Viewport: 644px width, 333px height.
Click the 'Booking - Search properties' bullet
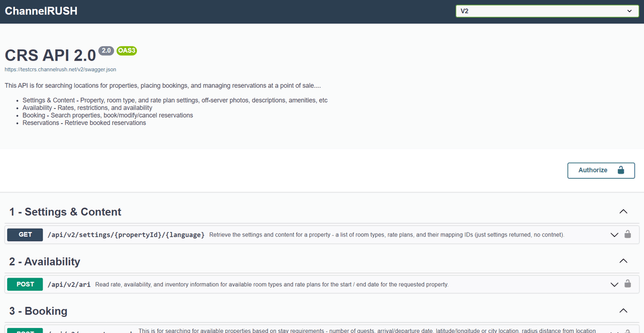[x=108, y=115]
